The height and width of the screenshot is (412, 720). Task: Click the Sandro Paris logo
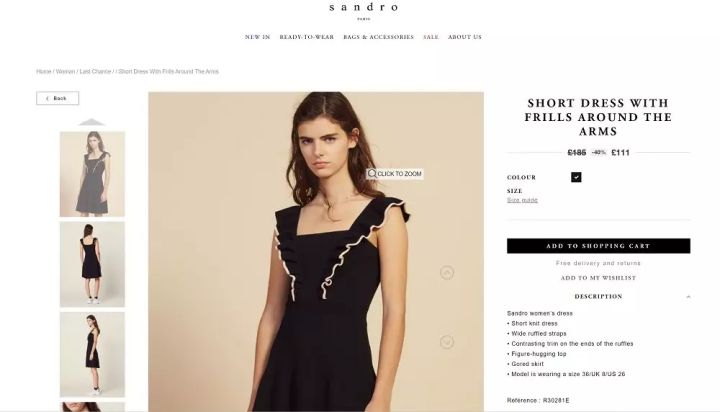(x=364, y=11)
